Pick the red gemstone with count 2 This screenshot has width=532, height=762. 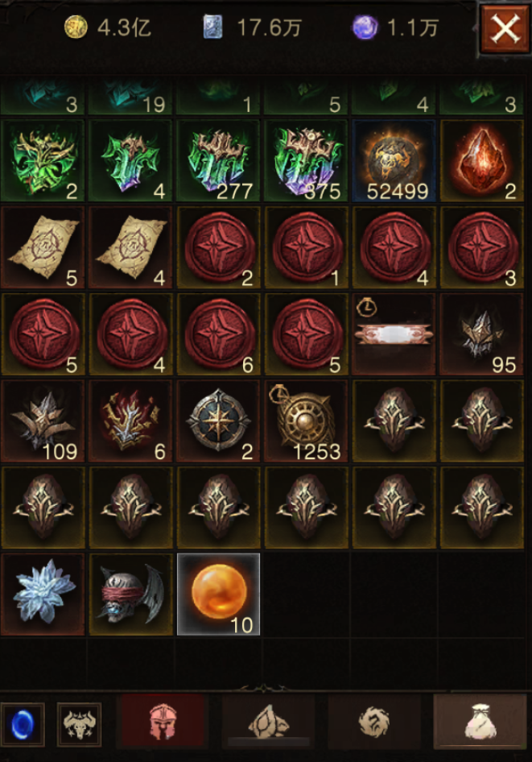pyautogui.click(x=481, y=161)
